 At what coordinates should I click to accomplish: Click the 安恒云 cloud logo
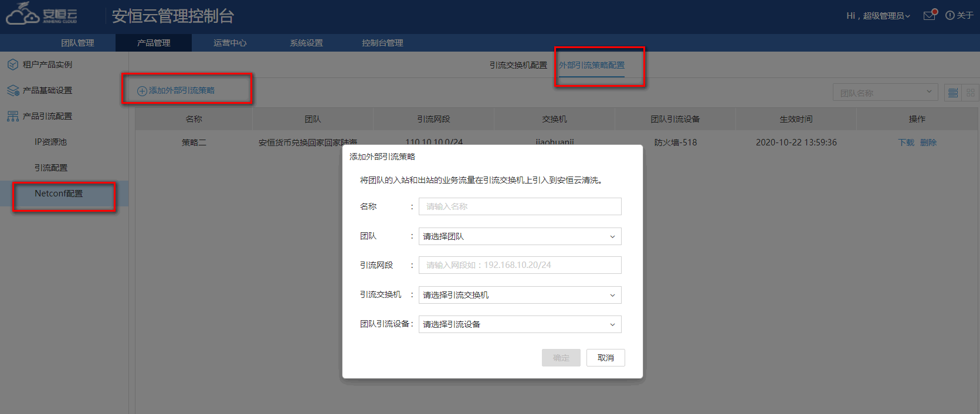(42, 14)
